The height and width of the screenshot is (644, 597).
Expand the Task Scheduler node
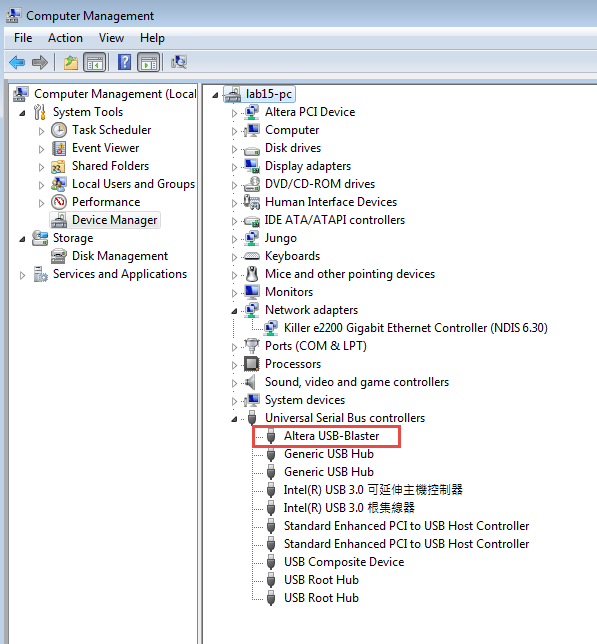41,131
